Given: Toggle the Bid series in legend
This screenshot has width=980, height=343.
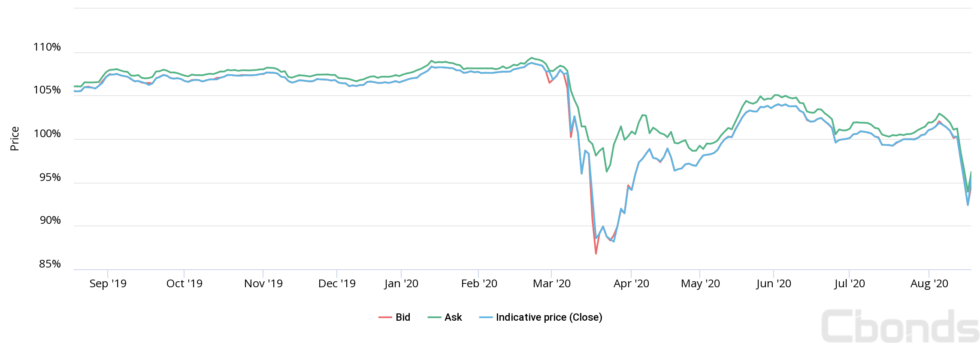Looking at the screenshot, I should [x=402, y=317].
